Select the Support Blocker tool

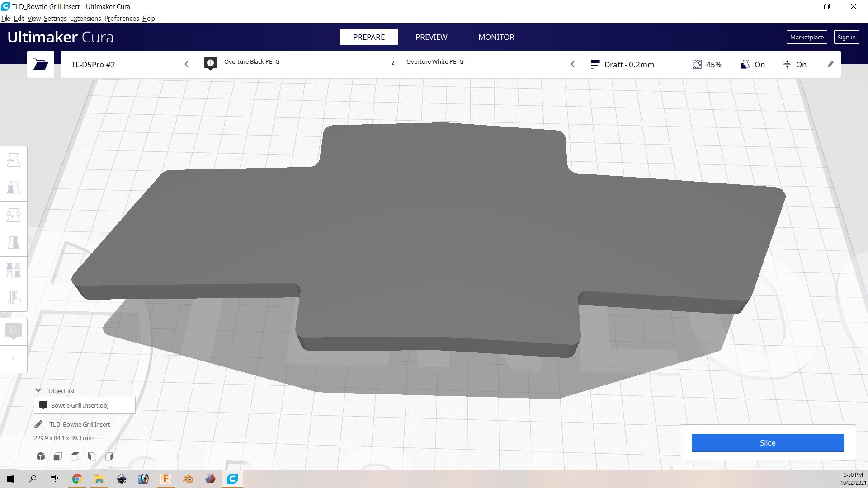tap(14, 298)
